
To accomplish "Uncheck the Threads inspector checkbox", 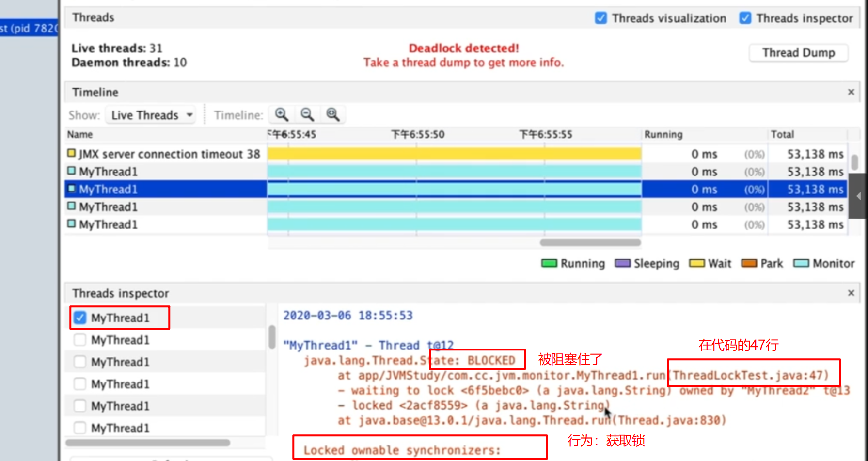I will [x=745, y=18].
